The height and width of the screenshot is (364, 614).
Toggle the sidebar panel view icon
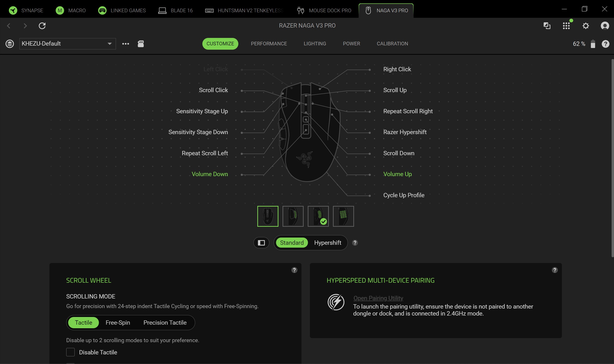tap(261, 243)
